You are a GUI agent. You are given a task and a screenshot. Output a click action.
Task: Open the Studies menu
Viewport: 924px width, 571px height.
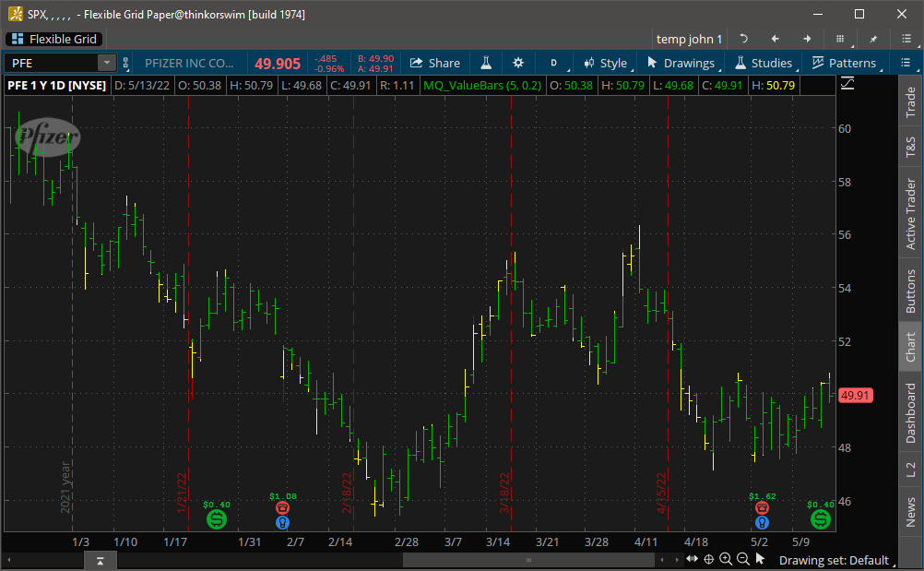(x=764, y=63)
